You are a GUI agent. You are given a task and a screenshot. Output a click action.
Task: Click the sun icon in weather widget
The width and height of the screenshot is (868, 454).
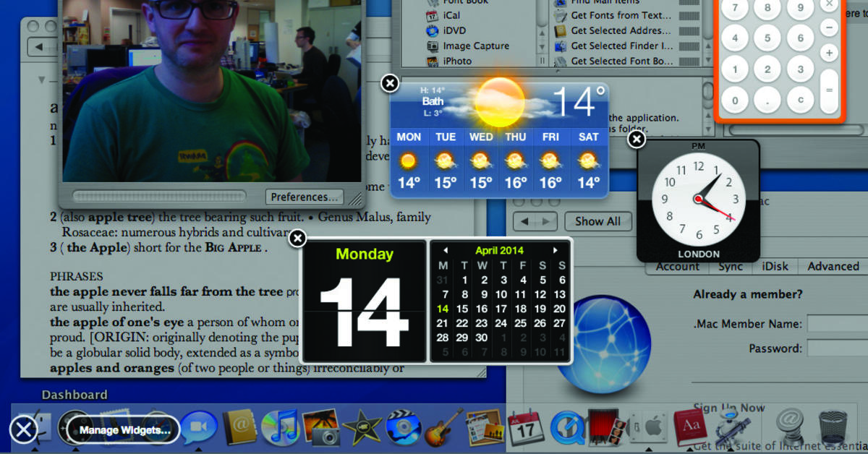point(500,102)
